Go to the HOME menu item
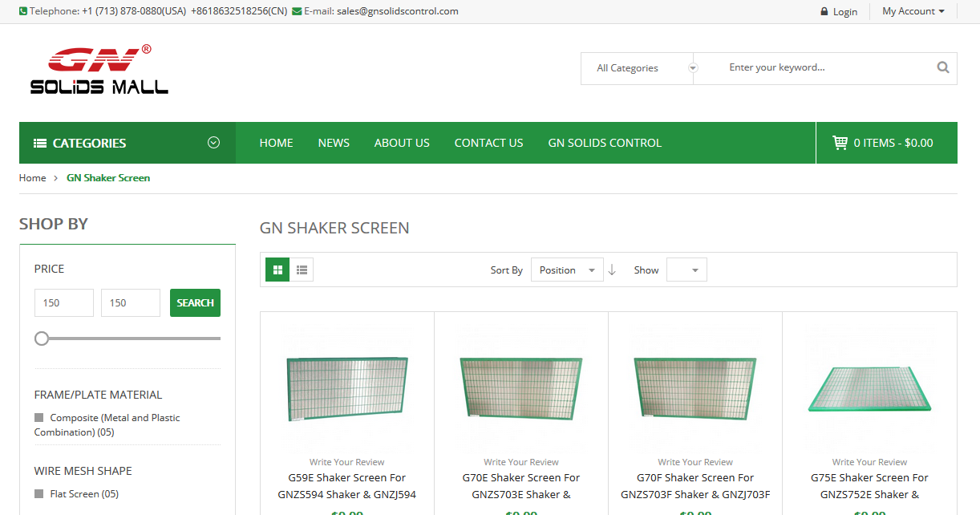The image size is (980, 515). click(x=276, y=143)
